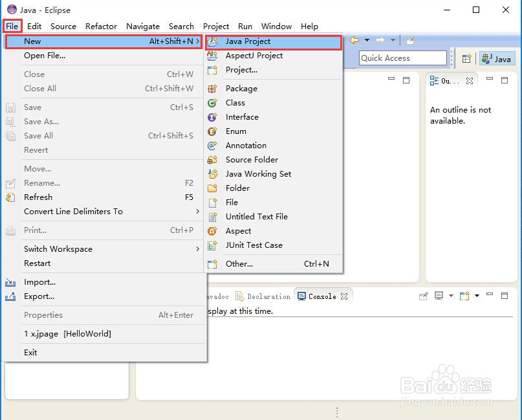The height and width of the screenshot is (420, 522).
Task: Click the Refresh icon in File menu
Action: pyautogui.click(x=10, y=197)
